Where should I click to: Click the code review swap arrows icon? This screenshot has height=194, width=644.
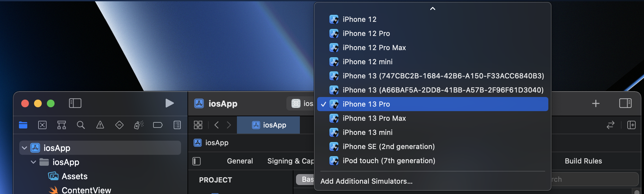tap(611, 125)
